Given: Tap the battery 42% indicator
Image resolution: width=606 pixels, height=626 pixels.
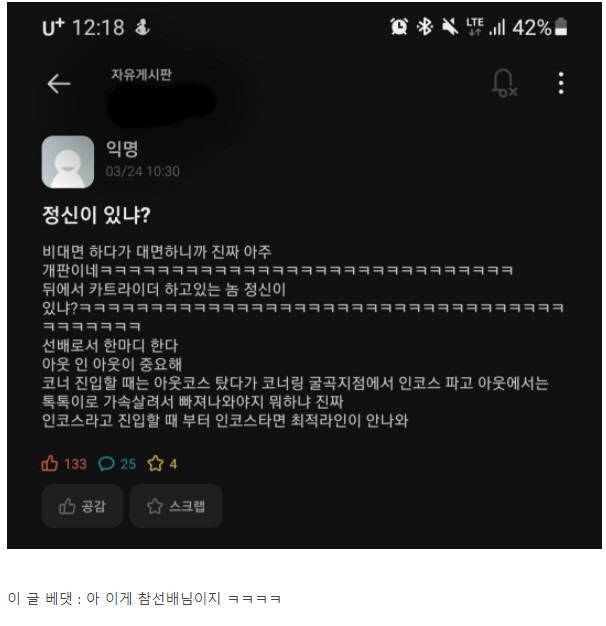Looking at the screenshot, I should click(x=539, y=28).
